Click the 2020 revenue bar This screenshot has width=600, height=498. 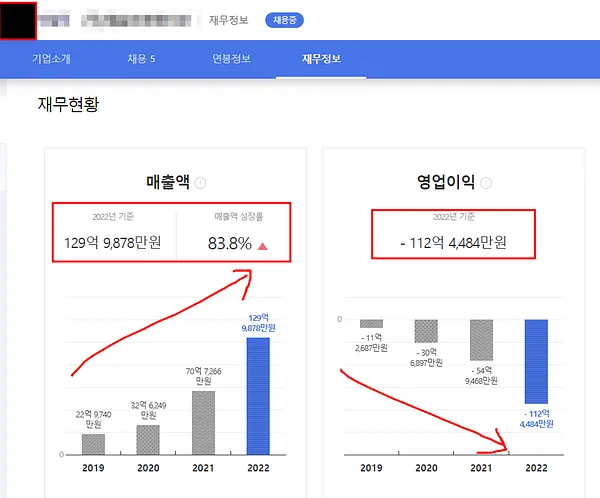click(x=148, y=440)
